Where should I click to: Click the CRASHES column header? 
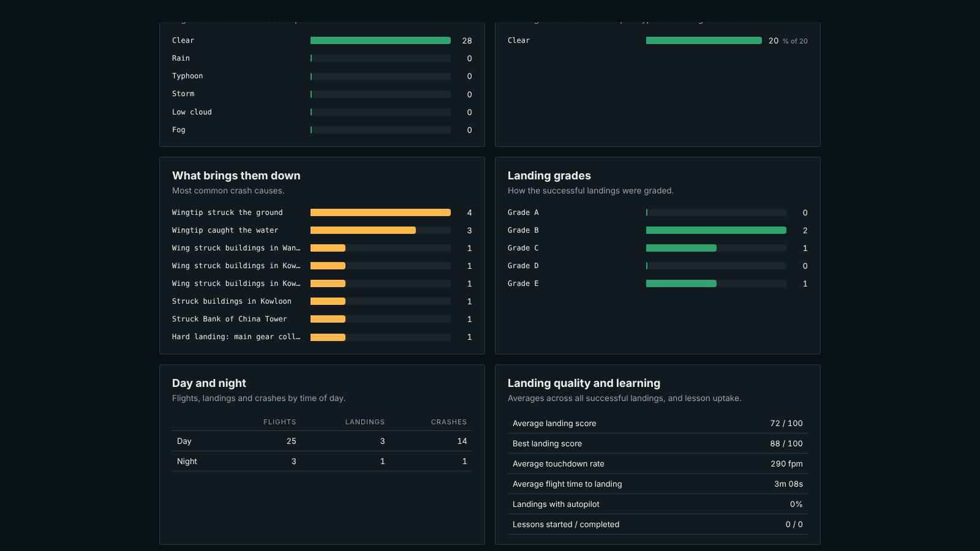tap(449, 422)
